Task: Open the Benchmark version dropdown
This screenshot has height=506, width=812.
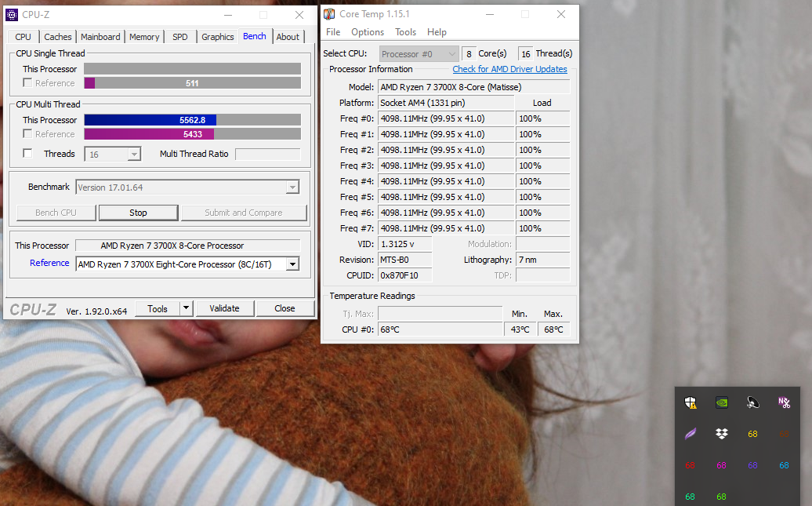Action: [x=292, y=187]
